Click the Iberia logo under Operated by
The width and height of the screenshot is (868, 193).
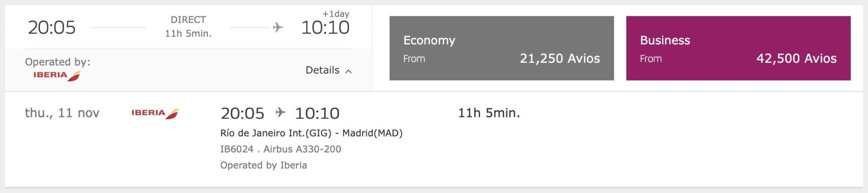(x=57, y=75)
